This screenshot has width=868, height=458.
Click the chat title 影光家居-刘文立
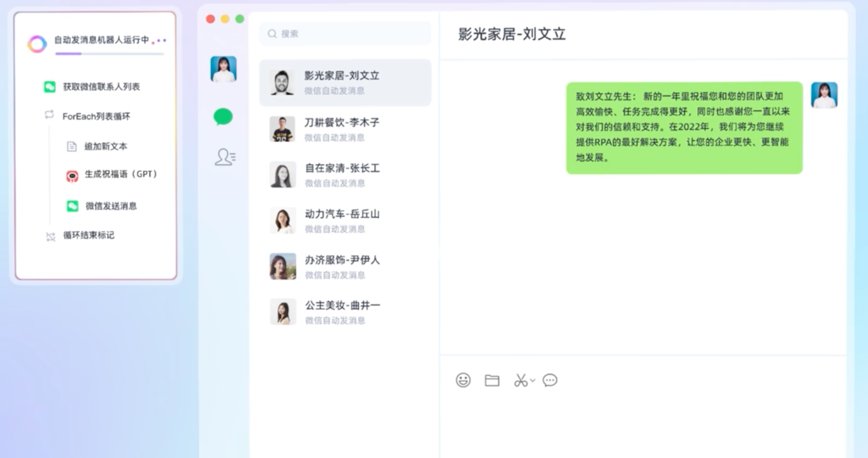click(x=512, y=34)
